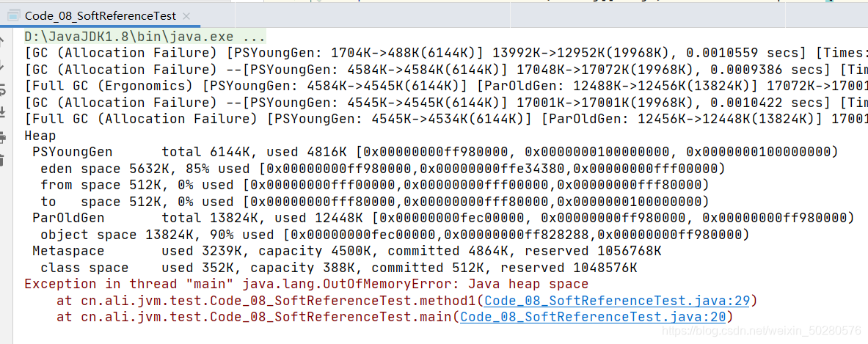Toggle soft-wrap for console output
The height and width of the screenshot is (344, 868).
(x=3, y=89)
